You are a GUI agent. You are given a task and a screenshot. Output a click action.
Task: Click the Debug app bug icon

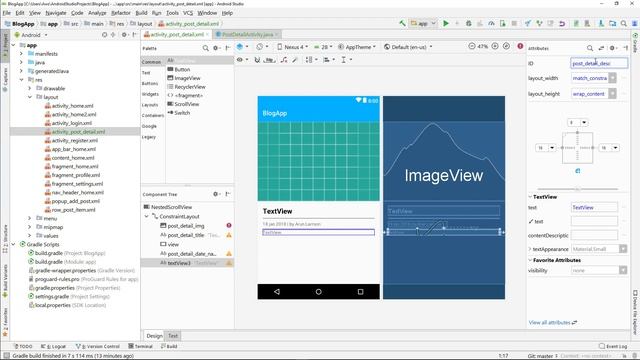point(469,24)
